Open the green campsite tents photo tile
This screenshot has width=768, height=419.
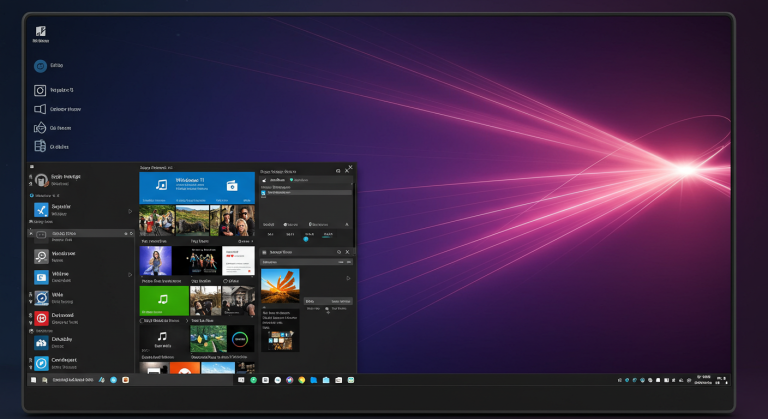[x=208, y=339]
